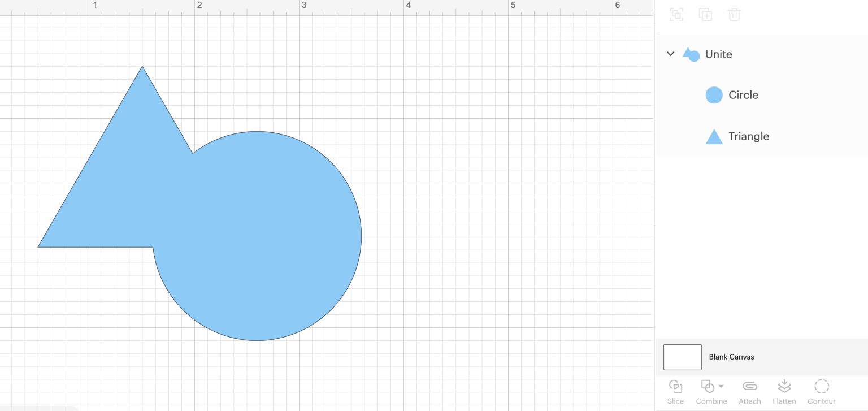Collapse the Unite group
The width and height of the screenshot is (868, 411).
(x=670, y=54)
